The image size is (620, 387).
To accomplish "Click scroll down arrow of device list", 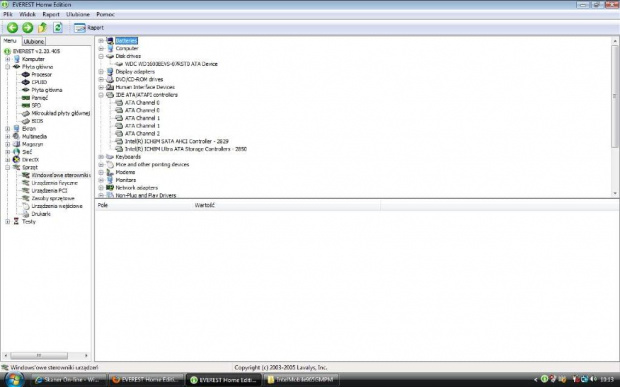I will (x=615, y=193).
